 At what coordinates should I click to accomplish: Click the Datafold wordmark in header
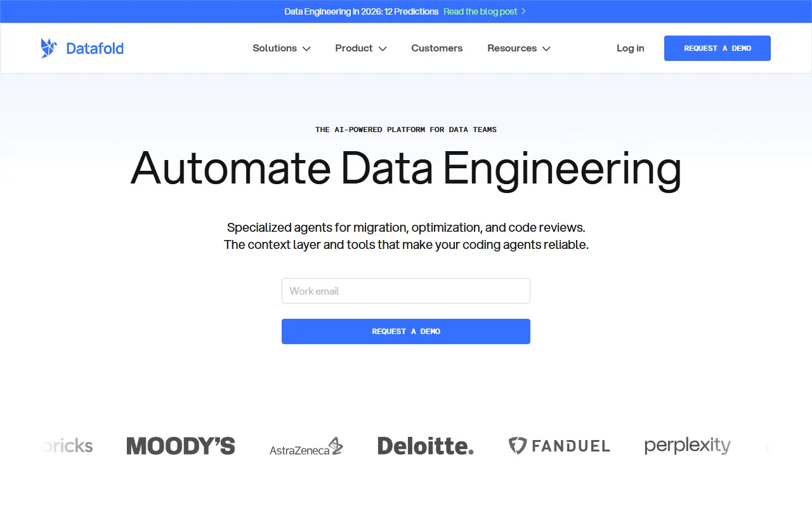(x=95, y=48)
